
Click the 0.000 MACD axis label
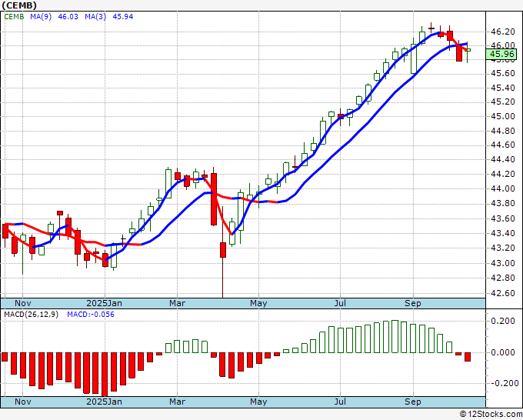pos(503,352)
